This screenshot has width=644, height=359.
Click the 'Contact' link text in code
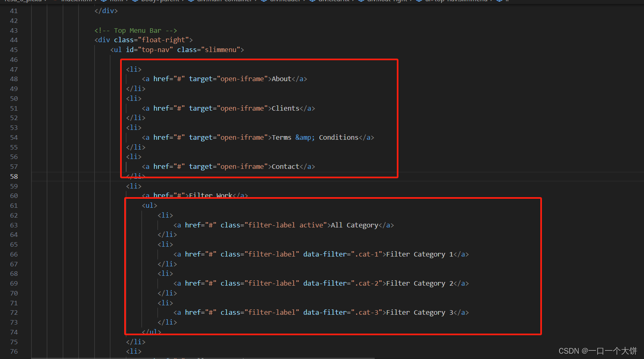coord(285,166)
